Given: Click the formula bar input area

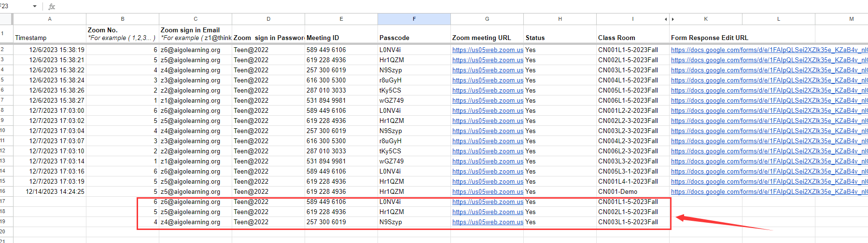Looking at the screenshot, I should [434, 6].
